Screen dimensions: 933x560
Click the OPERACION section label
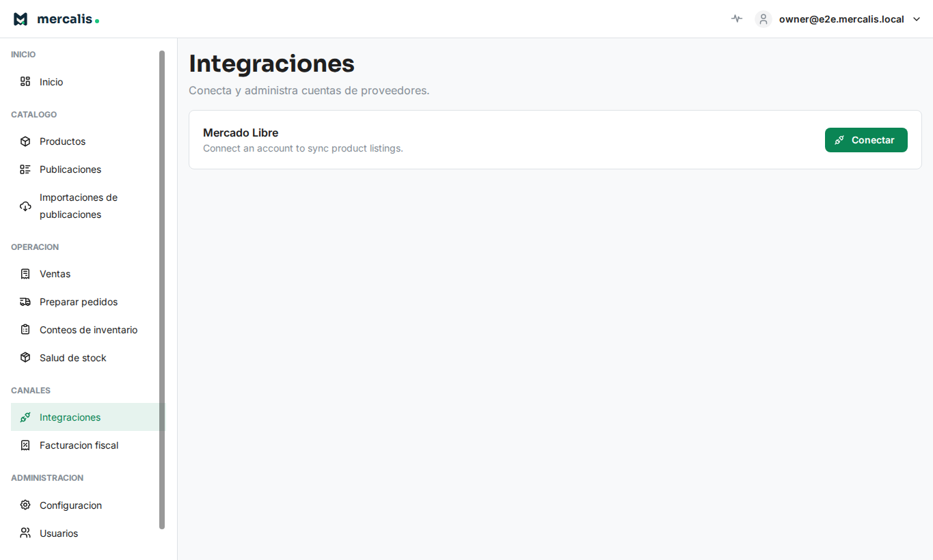(35, 247)
